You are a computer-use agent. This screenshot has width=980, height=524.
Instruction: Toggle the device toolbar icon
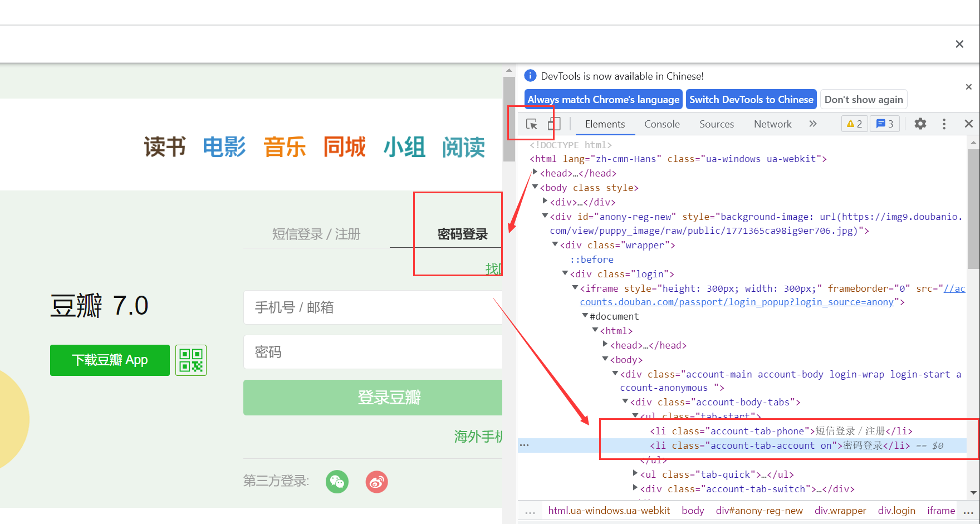click(554, 124)
